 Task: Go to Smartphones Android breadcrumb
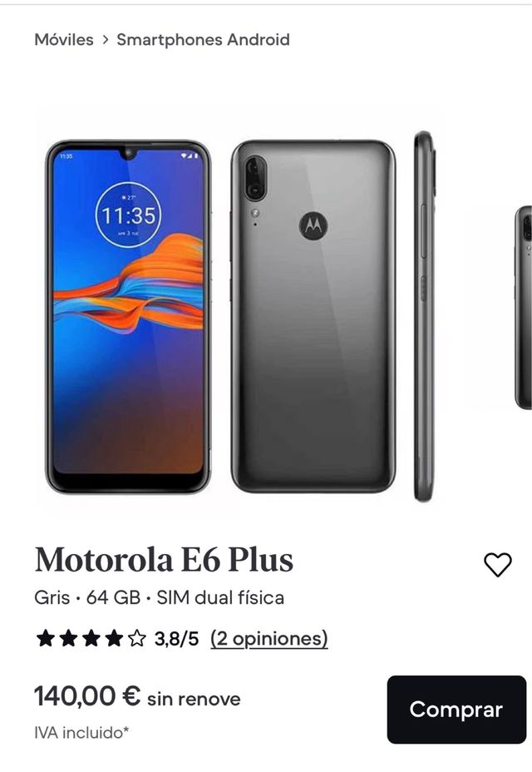203,40
